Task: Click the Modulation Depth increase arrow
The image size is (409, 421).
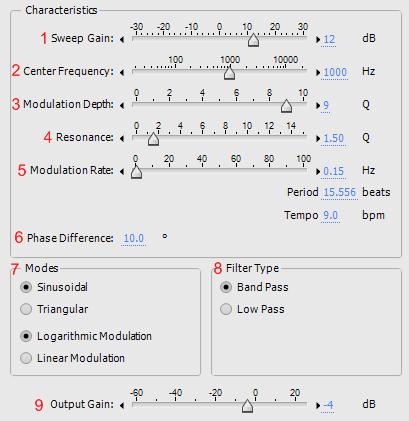Action: tap(318, 105)
